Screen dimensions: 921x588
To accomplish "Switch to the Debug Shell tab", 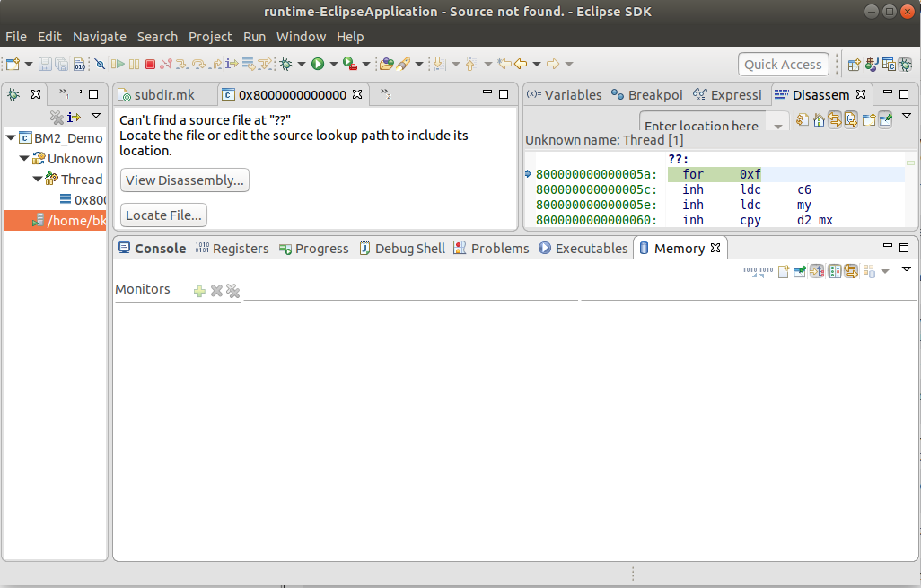I will 402,249.
